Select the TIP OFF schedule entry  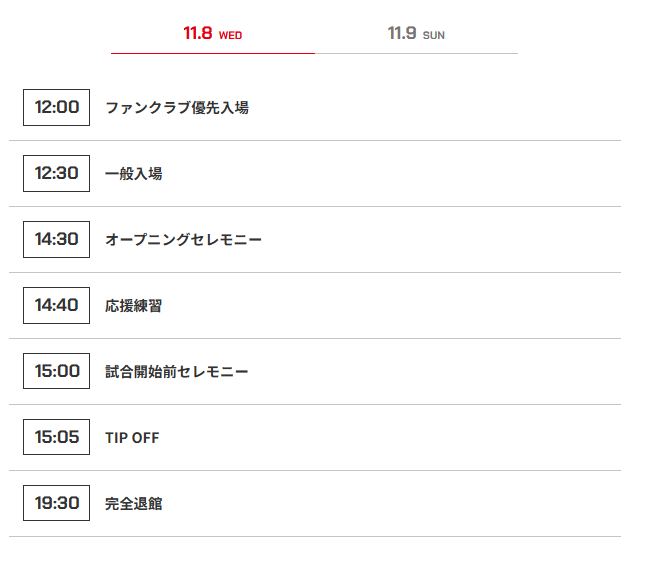(x=132, y=438)
